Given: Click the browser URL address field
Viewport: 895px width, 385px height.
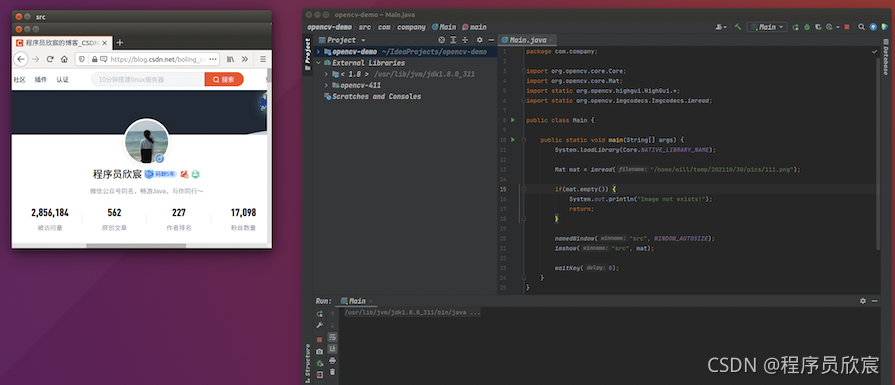Looking at the screenshot, I should tap(148, 59).
